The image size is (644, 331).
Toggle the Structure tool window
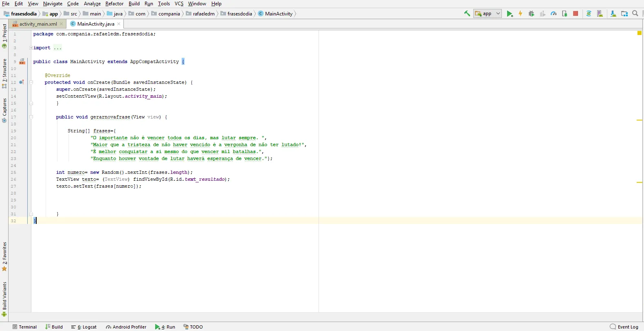pyautogui.click(x=4, y=74)
